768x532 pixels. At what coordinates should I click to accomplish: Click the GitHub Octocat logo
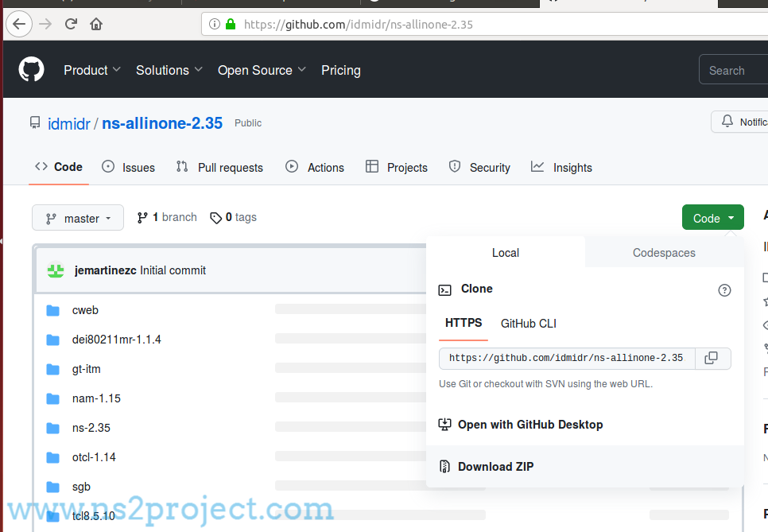31,69
